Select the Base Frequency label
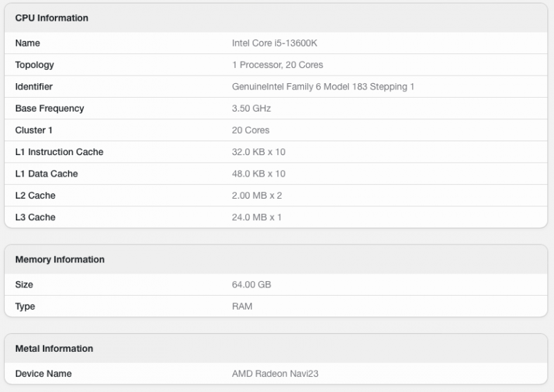554x392 pixels. (x=49, y=109)
